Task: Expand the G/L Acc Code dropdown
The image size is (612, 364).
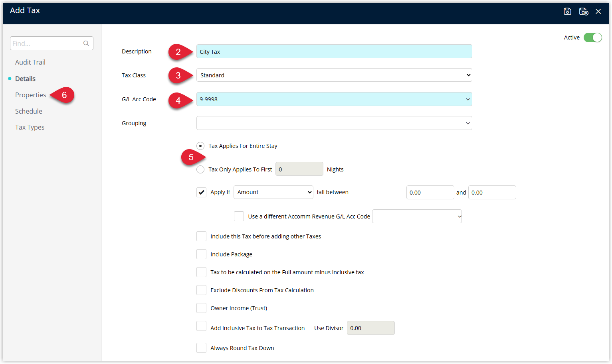Action: 334,99
